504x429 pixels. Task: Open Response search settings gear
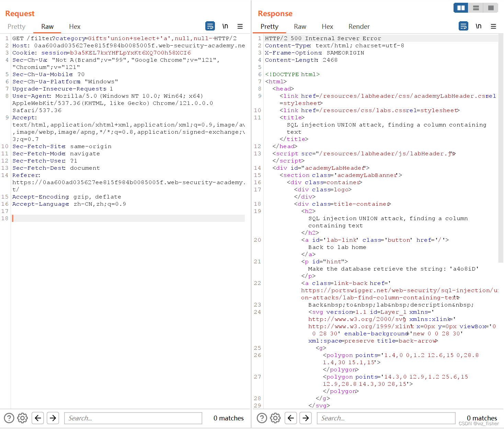[x=275, y=418]
